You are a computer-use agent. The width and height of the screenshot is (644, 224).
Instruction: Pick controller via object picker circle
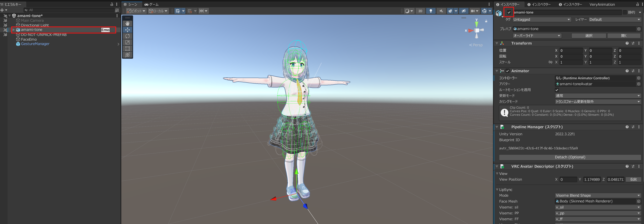[x=638, y=78]
